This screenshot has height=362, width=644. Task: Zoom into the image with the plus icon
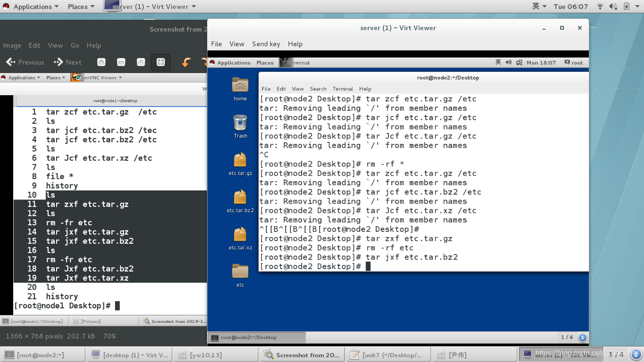[101, 62]
